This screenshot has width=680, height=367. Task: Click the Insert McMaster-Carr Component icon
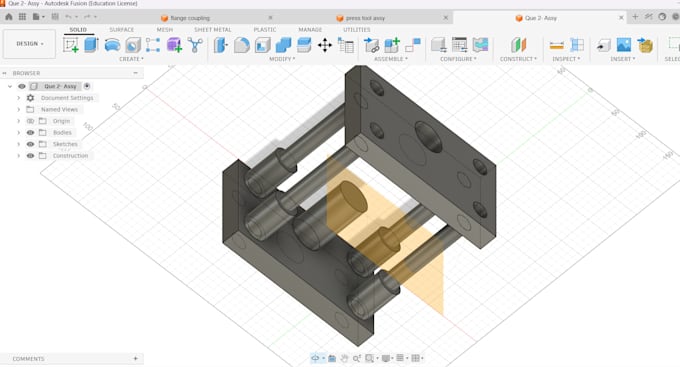coord(645,45)
